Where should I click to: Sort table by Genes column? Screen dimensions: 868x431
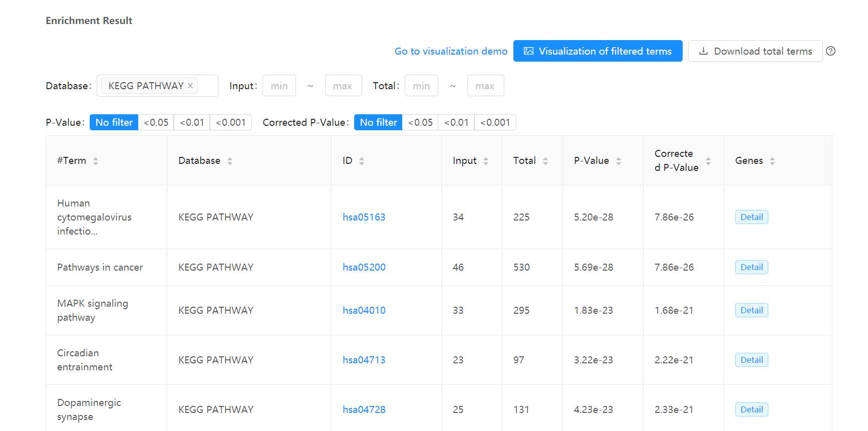point(772,161)
